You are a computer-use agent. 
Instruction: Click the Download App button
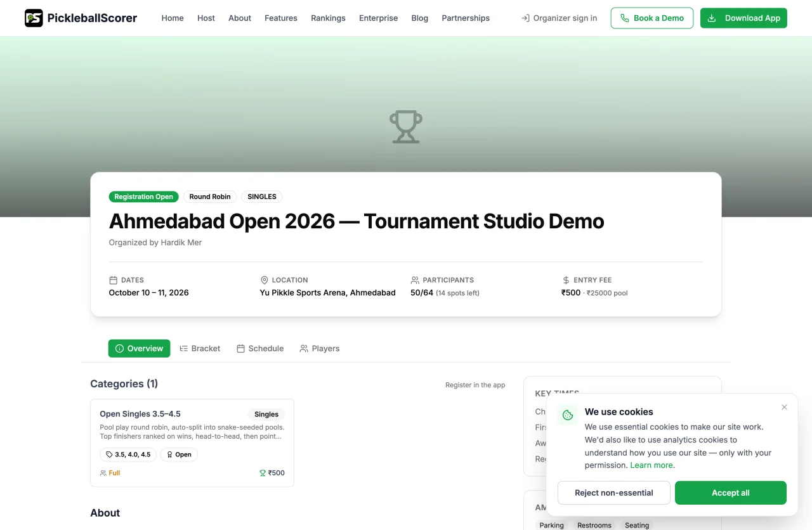coord(743,18)
